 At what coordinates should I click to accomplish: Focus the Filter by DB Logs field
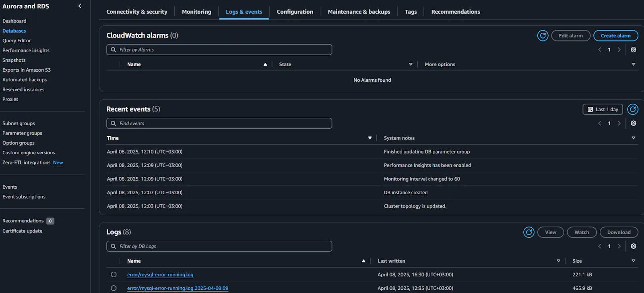click(x=219, y=246)
